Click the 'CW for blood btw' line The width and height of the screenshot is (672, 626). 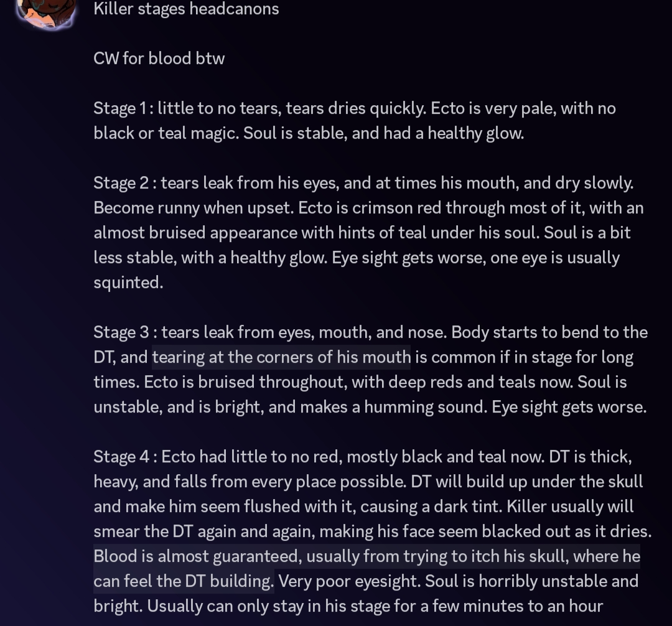[159, 58]
